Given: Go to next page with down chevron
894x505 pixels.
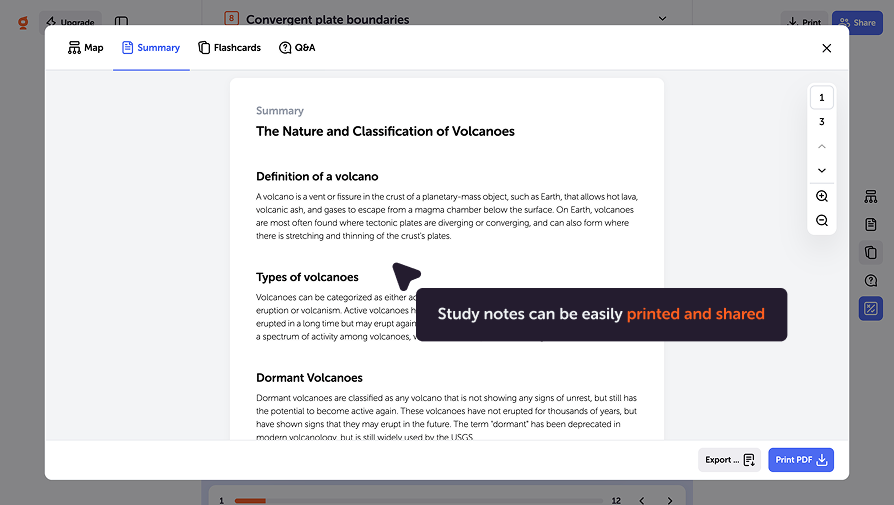Looking at the screenshot, I should pyautogui.click(x=822, y=170).
